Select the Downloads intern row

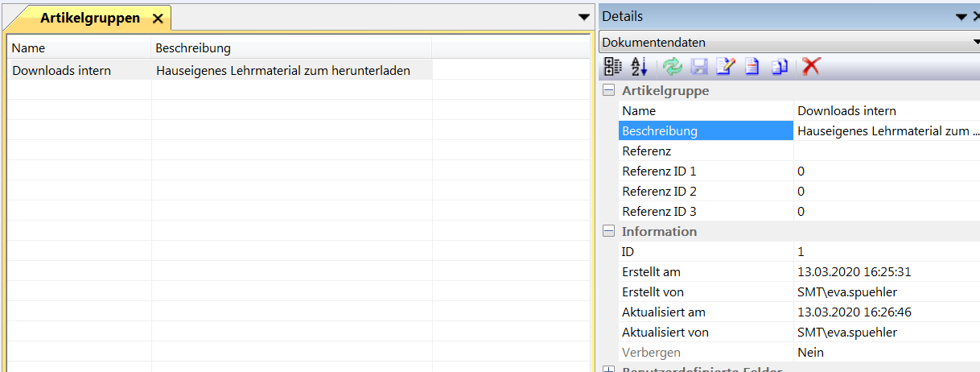pos(79,71)
